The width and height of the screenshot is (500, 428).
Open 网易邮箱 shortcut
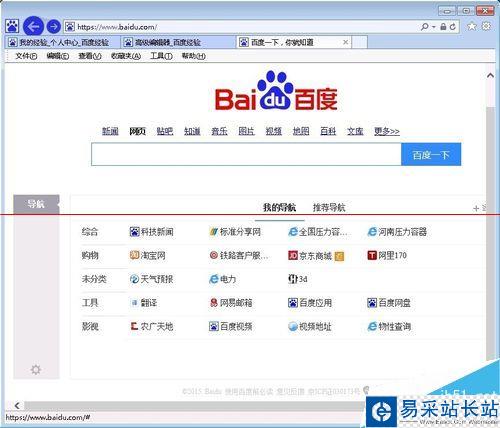(x=231, y=303)
